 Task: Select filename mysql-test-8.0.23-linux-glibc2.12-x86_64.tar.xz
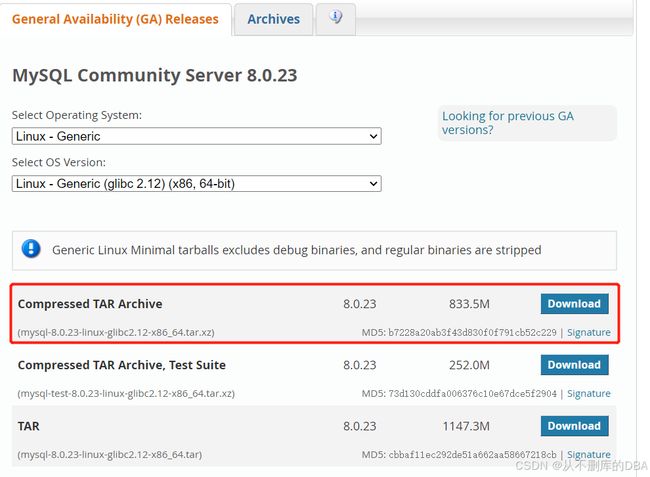coord(126,393)
